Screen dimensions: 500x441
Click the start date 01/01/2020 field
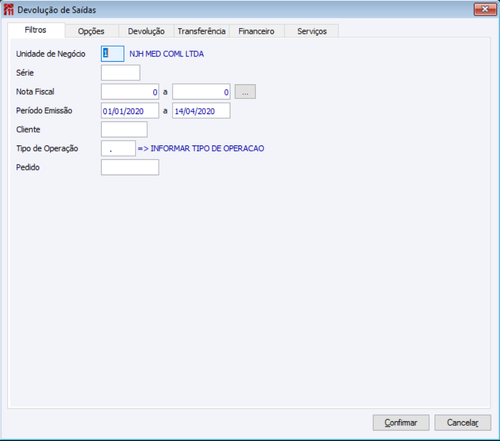[x=130, y=111]
